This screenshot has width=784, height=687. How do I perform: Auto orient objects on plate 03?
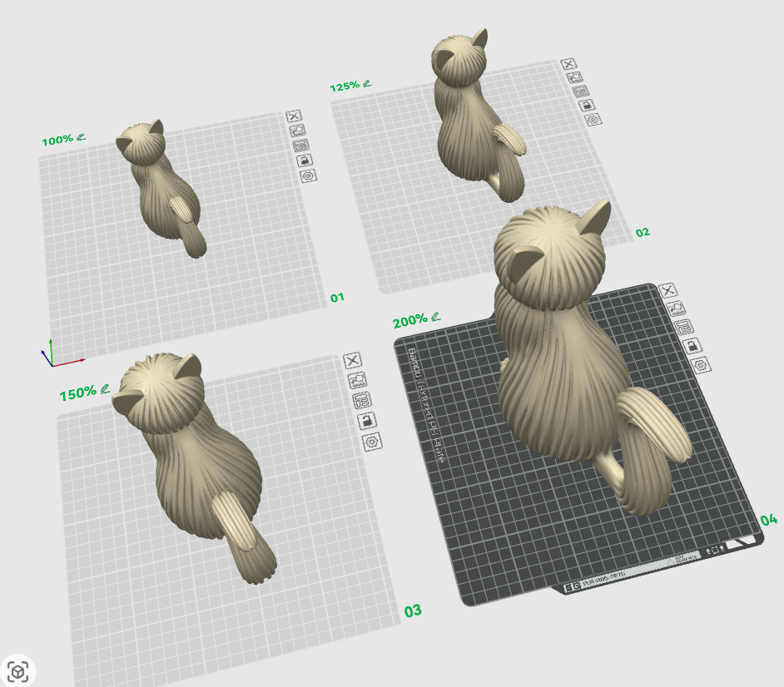[357, 380]
